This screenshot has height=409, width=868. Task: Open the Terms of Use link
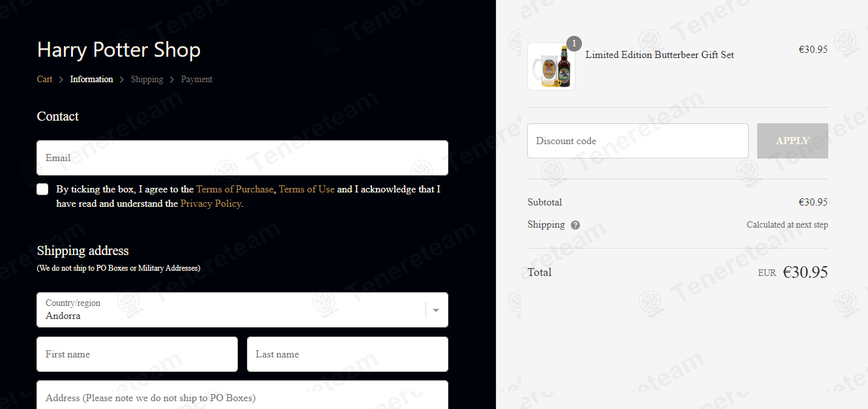pyautogui.click(x=306, y=189)
